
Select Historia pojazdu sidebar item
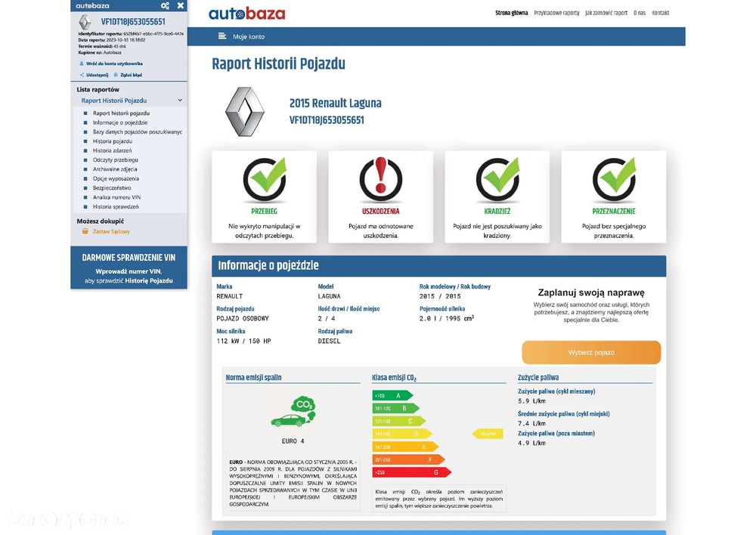point(113,141)
